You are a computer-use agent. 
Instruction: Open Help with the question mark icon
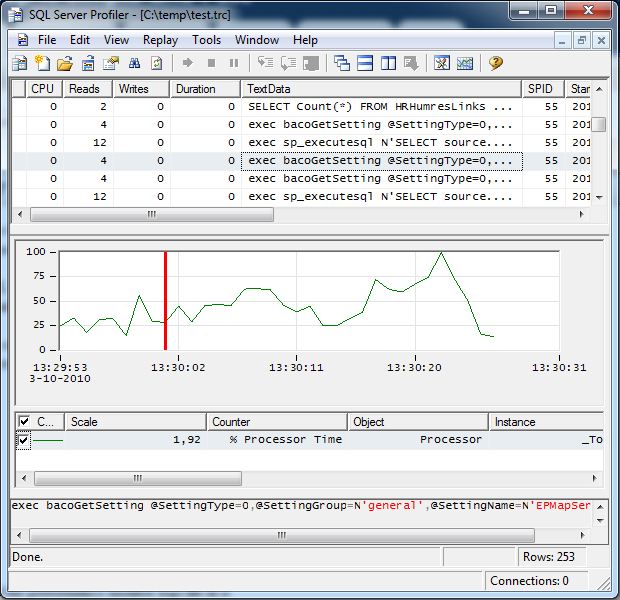coord(495,63)
